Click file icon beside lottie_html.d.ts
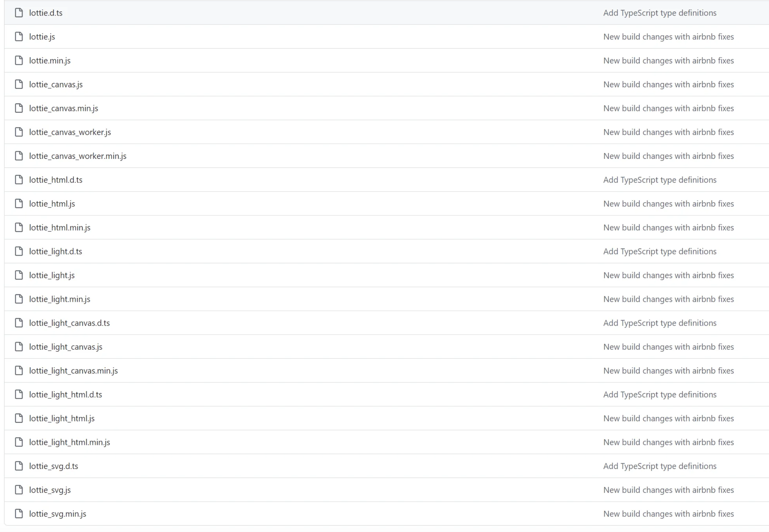769x532 pixels. coord(19,180)
